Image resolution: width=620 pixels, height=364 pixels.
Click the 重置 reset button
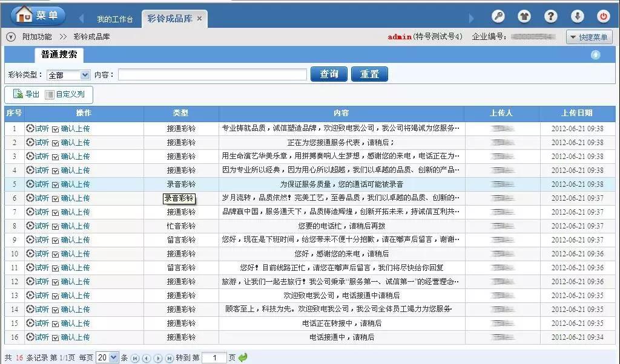coord(369,74)
